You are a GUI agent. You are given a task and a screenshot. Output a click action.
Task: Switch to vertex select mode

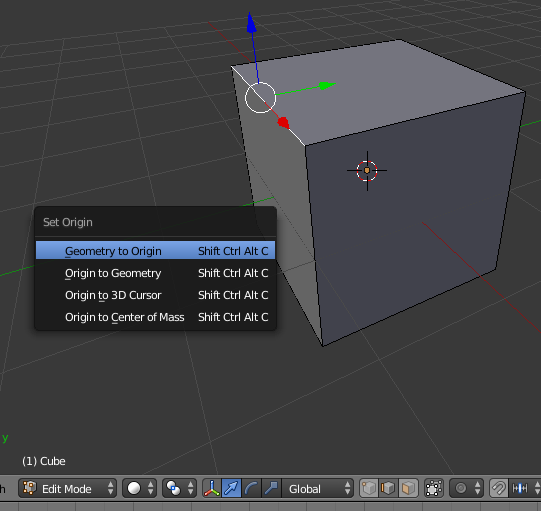(x=369, y=488)
